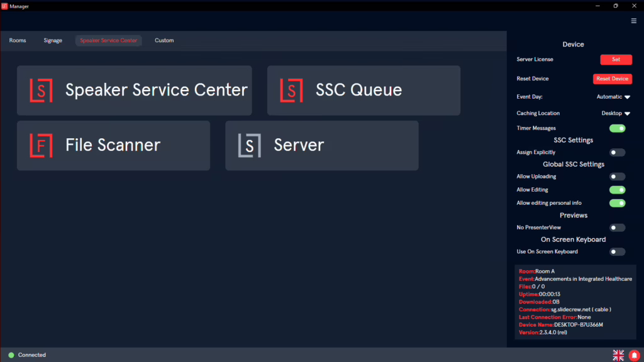Disable the Timer Messages toggle
Viewport: 644px width, 362px height.
[618, 128]
